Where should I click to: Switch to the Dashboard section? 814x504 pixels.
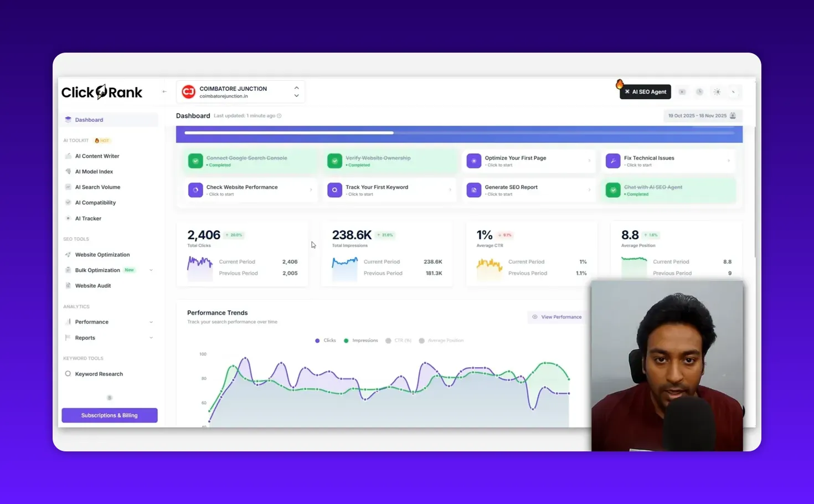89,120
